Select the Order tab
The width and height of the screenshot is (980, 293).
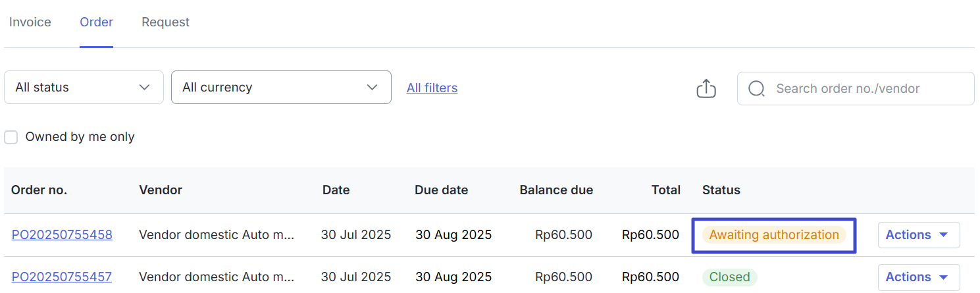coord(96,22)
